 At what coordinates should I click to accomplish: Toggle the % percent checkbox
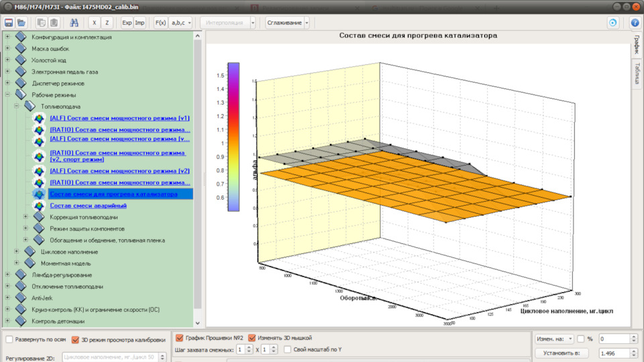[x=581, y=339]
